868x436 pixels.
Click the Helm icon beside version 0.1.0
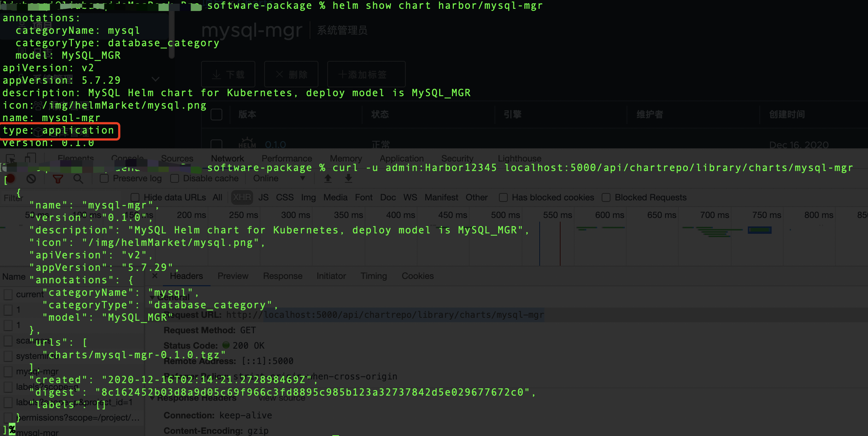coord(247,142)
